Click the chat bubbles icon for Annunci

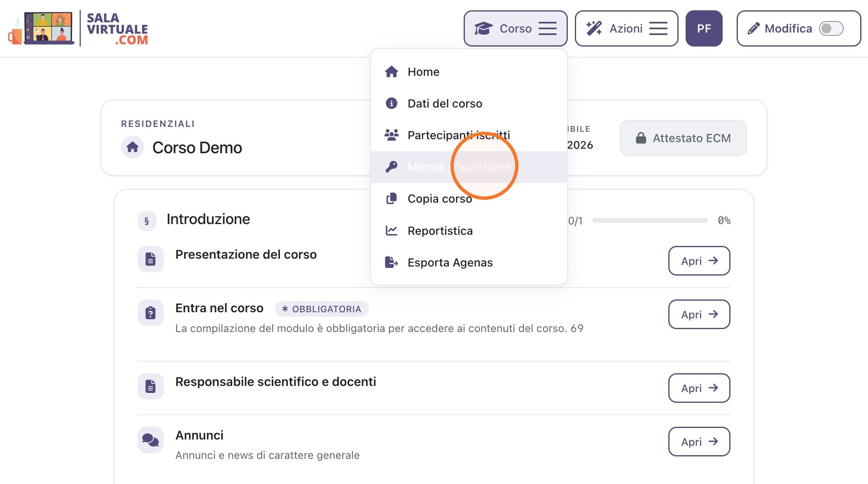pos(151,440)
